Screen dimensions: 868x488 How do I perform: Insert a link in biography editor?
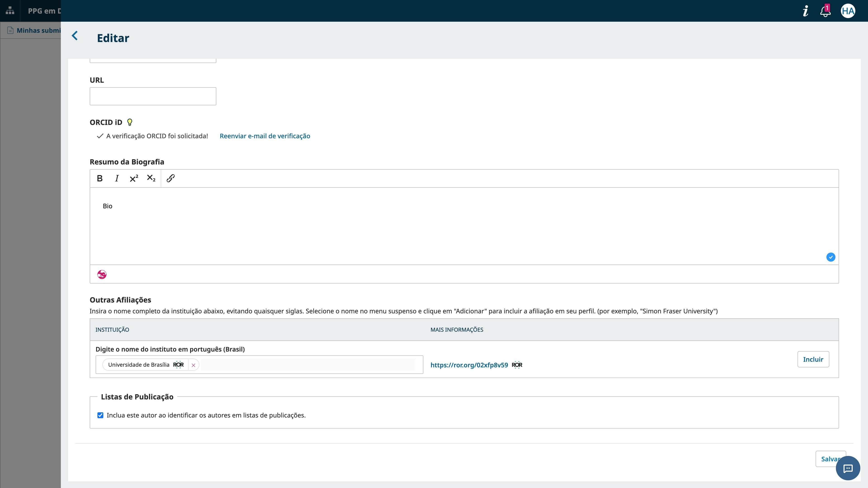pos(170,178)
